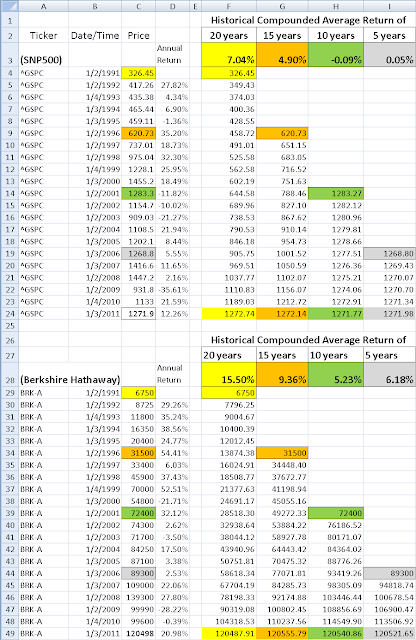Viewport: 416px width, 640px height.
Task: Select green cell 1283.27 in column H
Action: pos(336,193)
